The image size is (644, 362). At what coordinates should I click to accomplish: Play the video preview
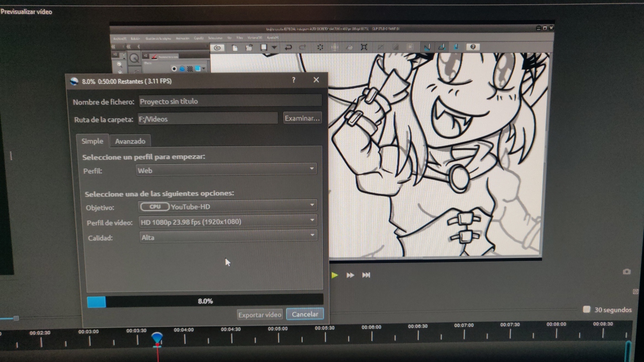click(335, 275)
